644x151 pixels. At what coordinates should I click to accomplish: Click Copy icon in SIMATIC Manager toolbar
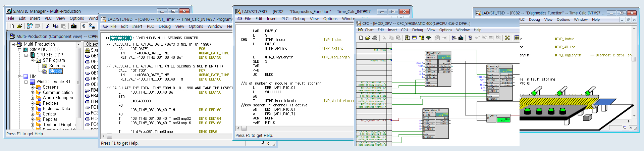coord(56,26)
